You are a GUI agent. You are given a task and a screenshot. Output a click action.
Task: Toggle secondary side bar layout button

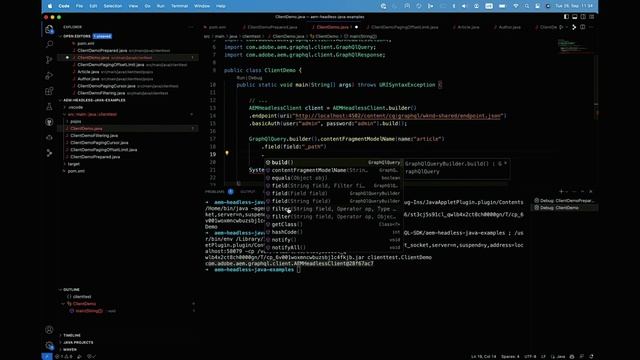583,17
